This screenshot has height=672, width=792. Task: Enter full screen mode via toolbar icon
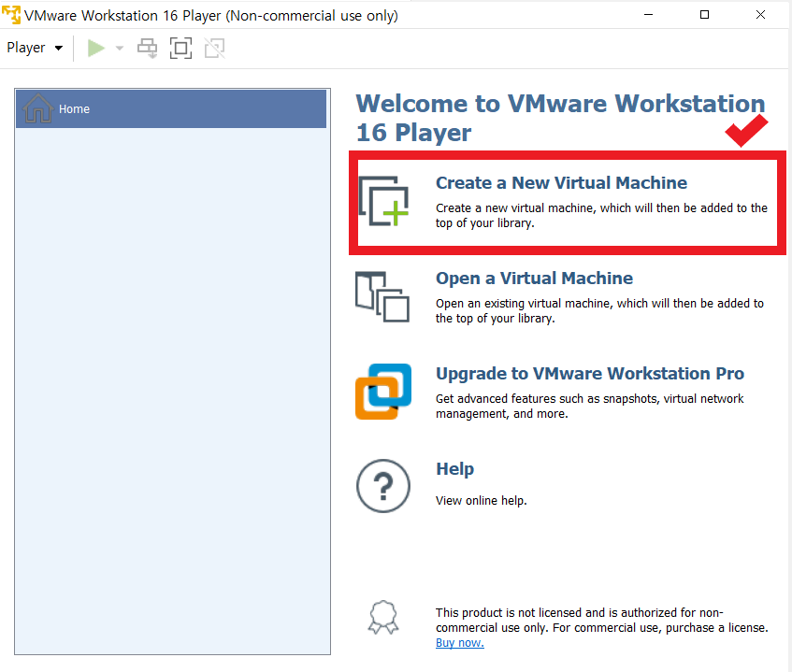coord(180,49)
